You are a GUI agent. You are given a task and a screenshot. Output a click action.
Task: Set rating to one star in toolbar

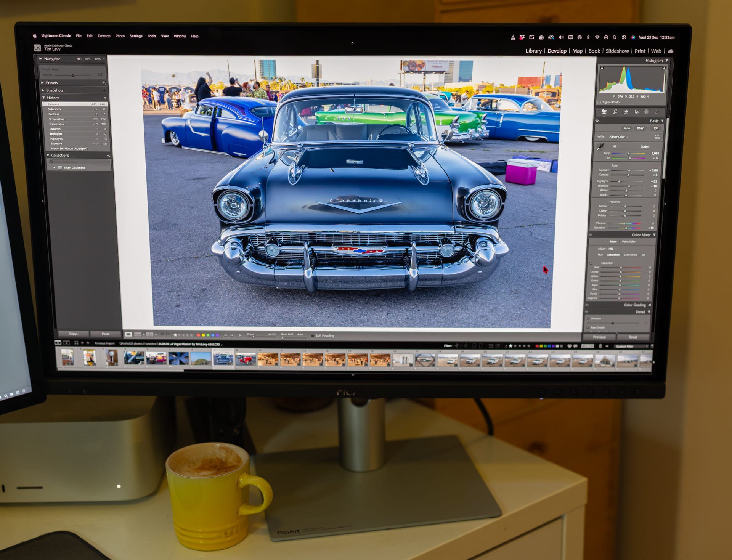pyautogui.click(x=175, y=335)
